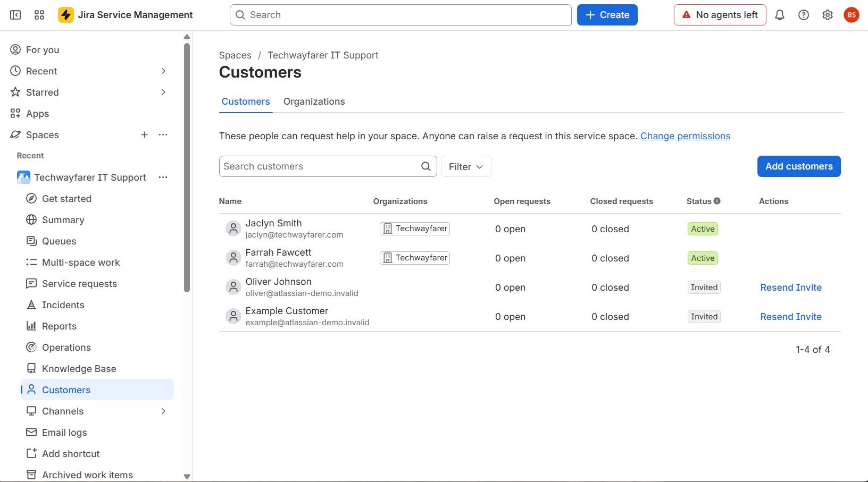Open Service requests
The width and height of the screenshot is (868, 482).
pyautogui.click(x=97, y=284)
